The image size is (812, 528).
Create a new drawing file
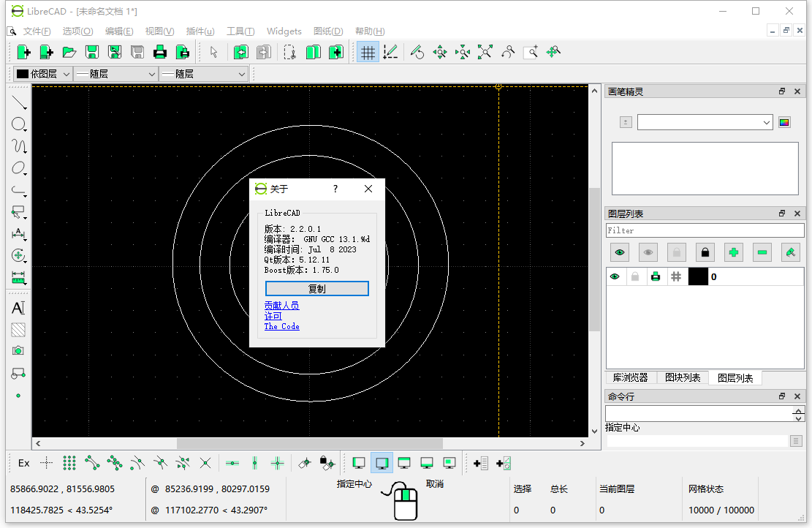point(24,53)
